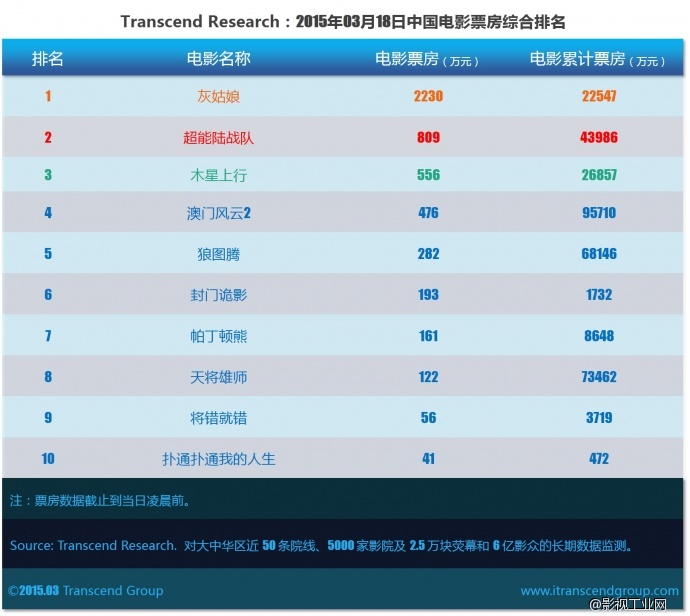
Task: Select the box office value 809
Action: pyautogui.click(x=428, y=137)
